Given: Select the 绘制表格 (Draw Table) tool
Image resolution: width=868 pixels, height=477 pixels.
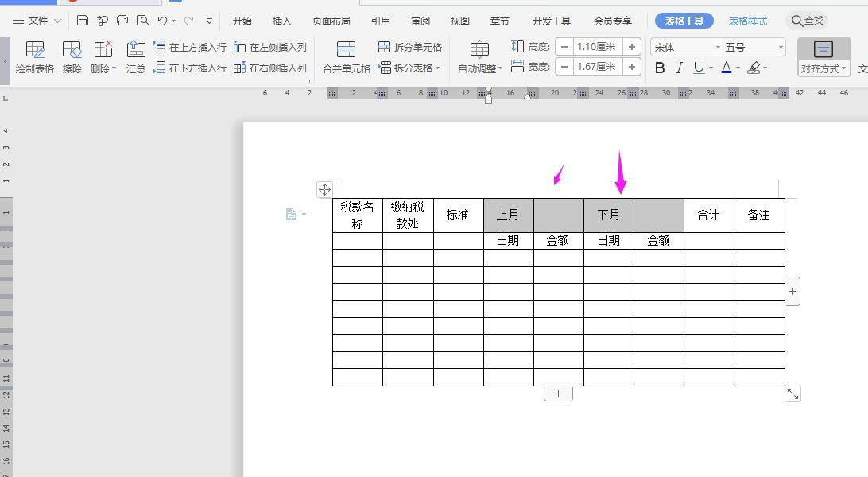Looking at the screenshot, I should (x=35, y=56).
